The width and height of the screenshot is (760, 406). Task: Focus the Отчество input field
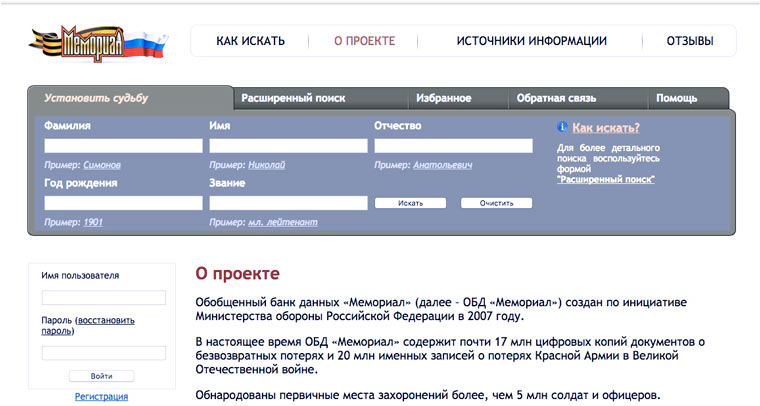[453, 146]
